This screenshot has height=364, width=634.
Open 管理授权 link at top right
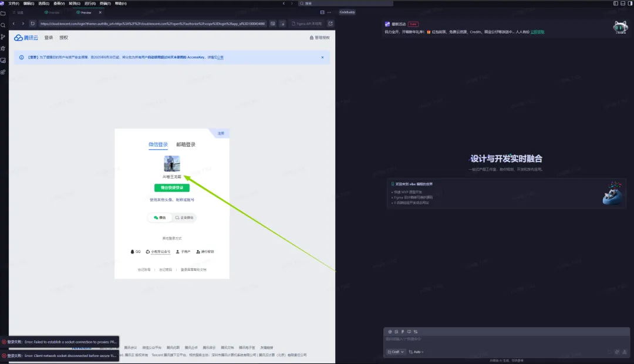coord(319,38)
